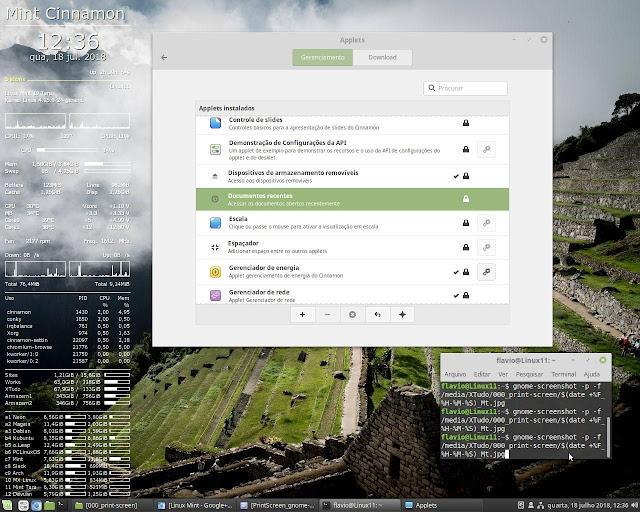Open the Terminal menu in terminal window

[564, 374]
